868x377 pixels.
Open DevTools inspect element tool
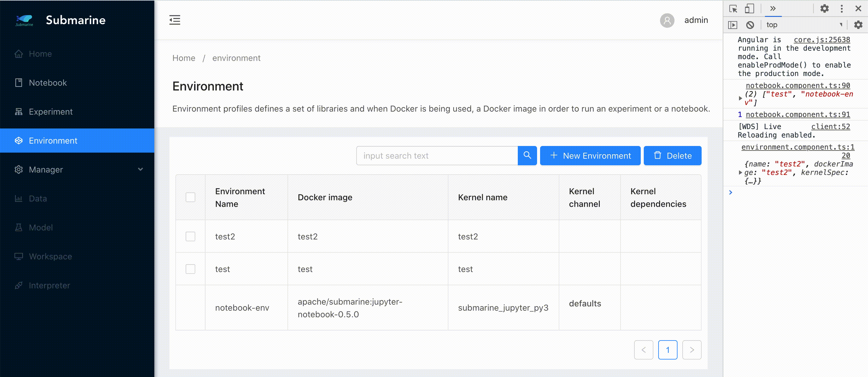coord(733,9)
